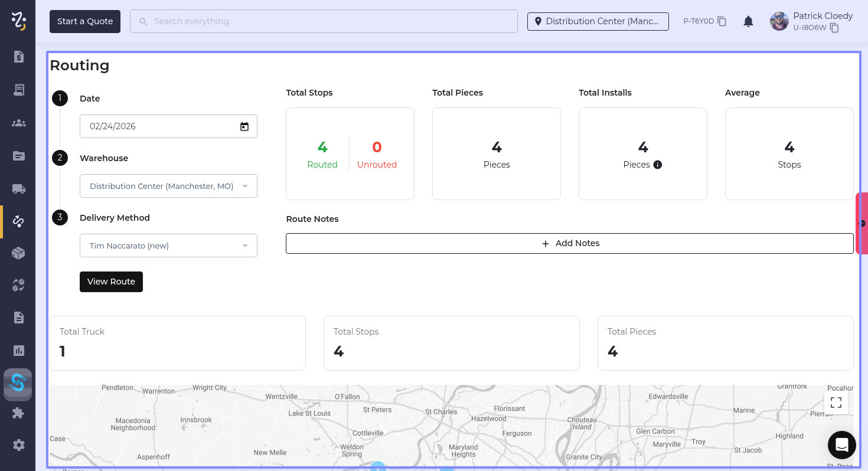This screenshot has height=471, width=868.
Task: Expand the Delivery Method dropdown
Action: click(x=168, y=246)
